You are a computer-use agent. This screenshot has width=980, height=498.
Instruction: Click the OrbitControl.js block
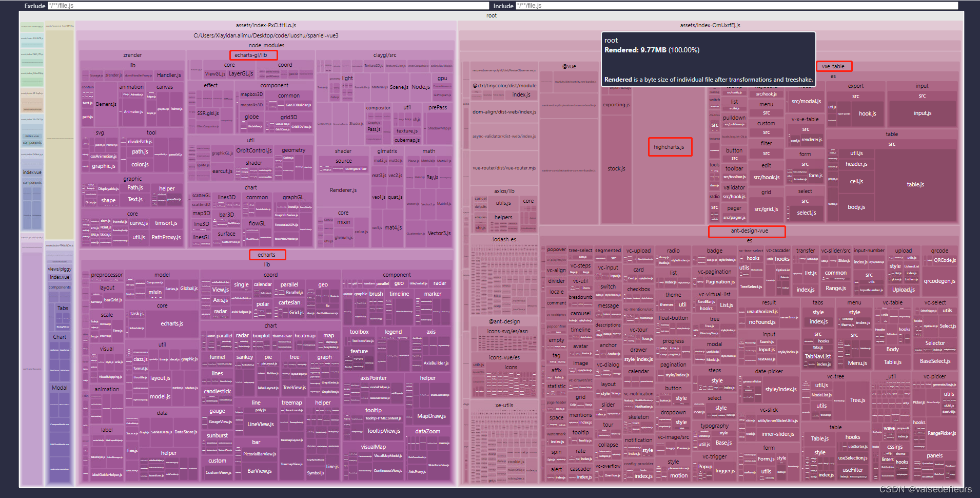point(253,150)
